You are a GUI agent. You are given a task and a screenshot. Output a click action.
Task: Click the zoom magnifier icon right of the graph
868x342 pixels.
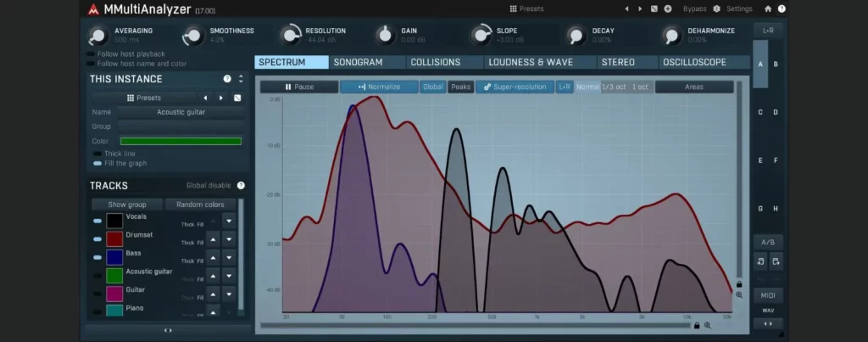click(739, 294)
